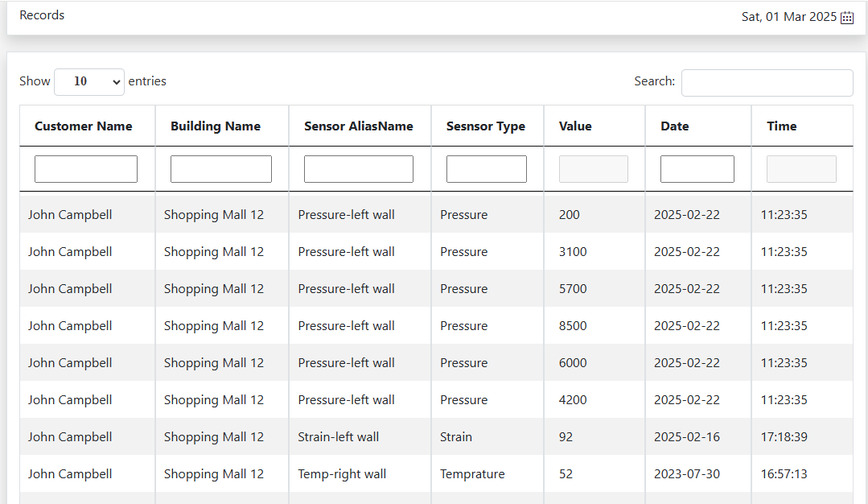The height and width of the screenshot is (504, 868).
Task: Focus the Building Name filter field
Action: click(x=221, y=169)
